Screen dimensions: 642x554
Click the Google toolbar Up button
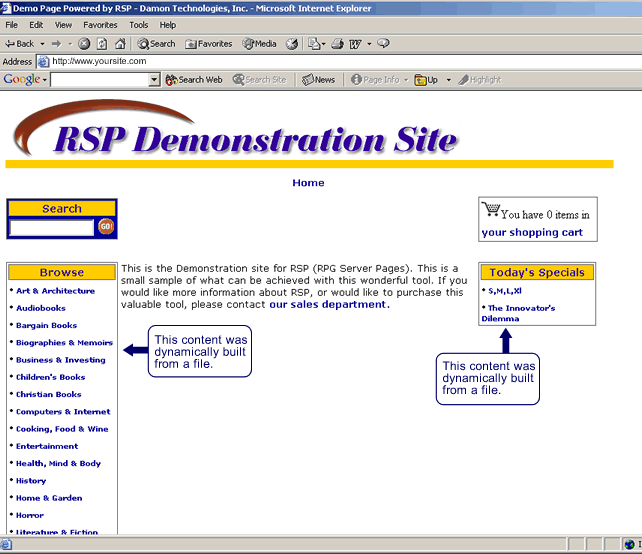click(426, 80)
